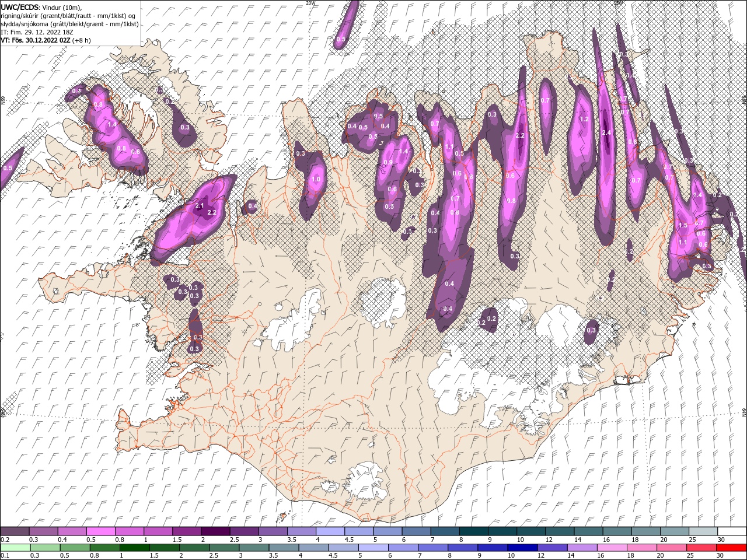The height and width of the screenshot is (560, 747).
Task: Pick the 25–30 crimson rain legend swatch
Action: [x=700, y=548]
